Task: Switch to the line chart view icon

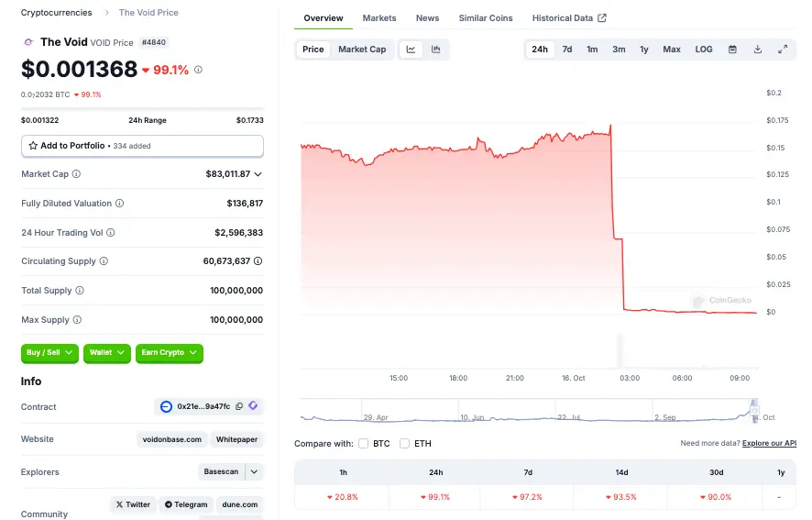Action: tap(411, 50)
